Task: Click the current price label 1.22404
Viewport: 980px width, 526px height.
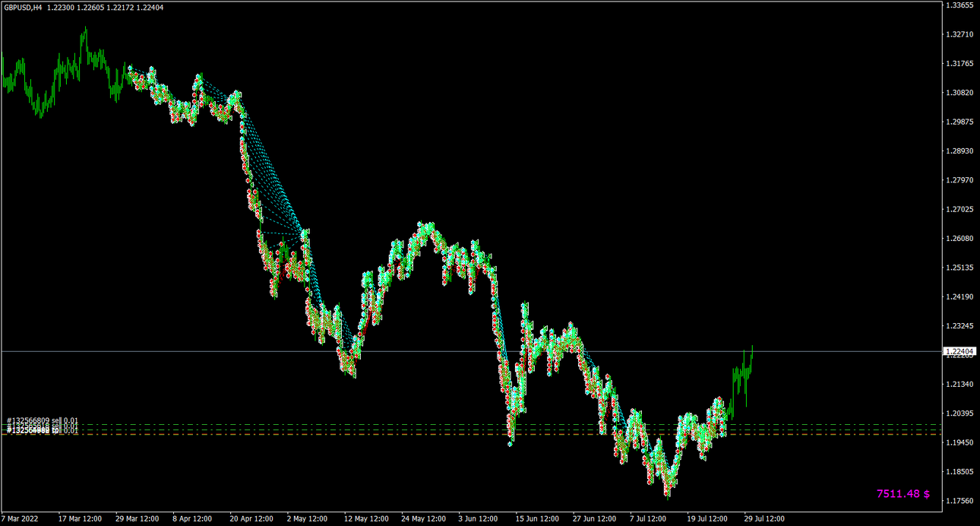Action: click(959, 351)
